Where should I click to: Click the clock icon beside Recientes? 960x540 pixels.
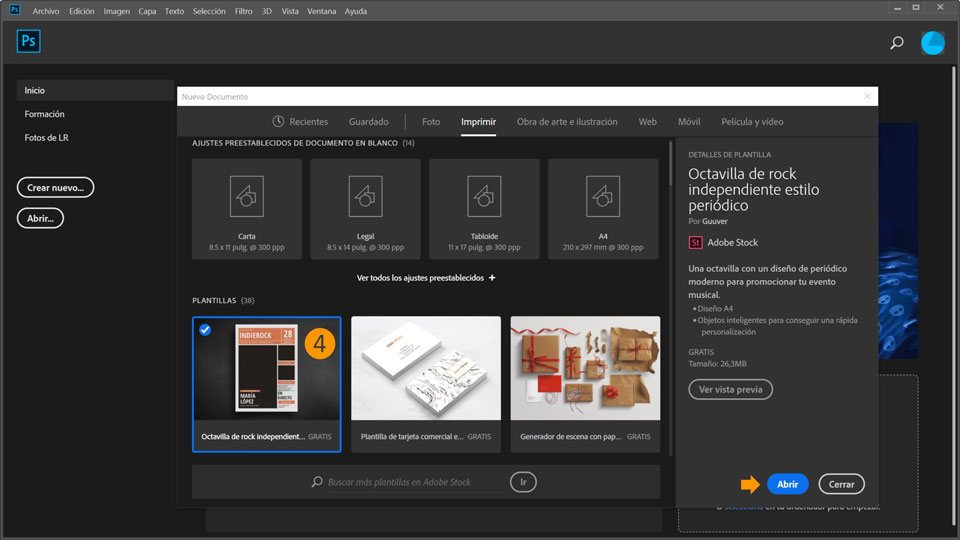pos(278,121)
